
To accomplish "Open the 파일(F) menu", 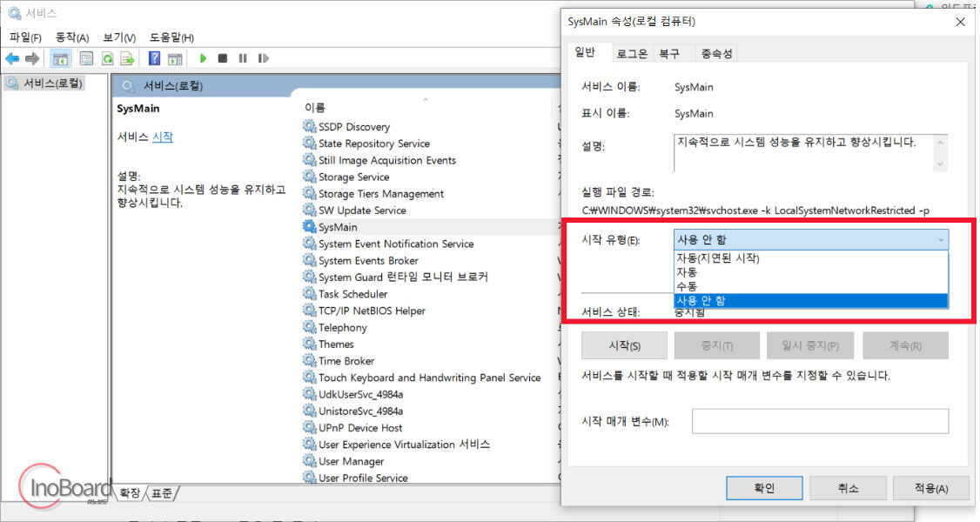I will coord(25,37).
